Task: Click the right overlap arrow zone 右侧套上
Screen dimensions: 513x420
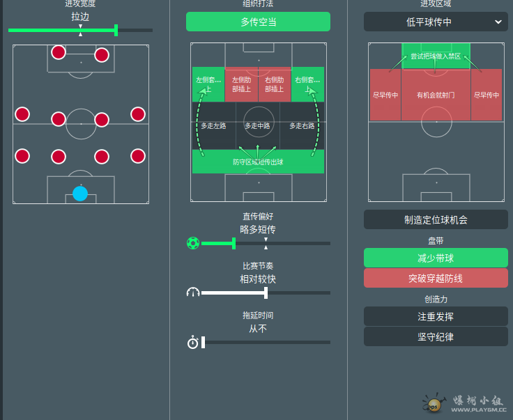Action: coord(307,84)
